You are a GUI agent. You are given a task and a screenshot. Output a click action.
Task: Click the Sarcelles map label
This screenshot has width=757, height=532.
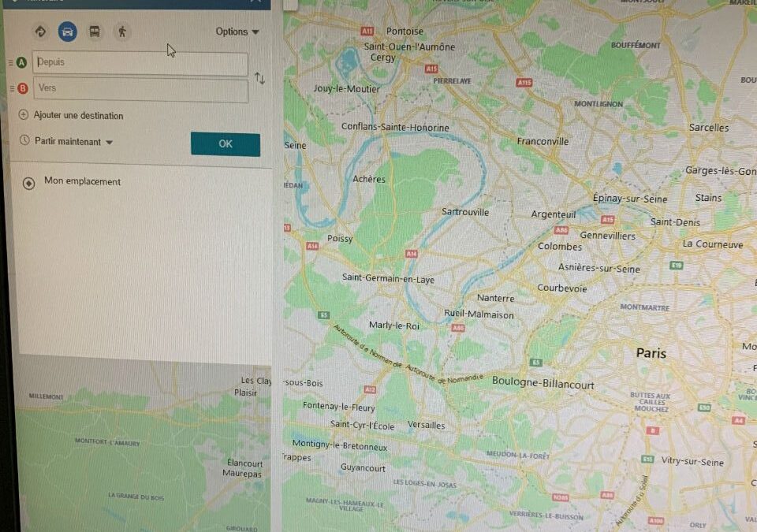pyautogui.click(x=709, y=128)
